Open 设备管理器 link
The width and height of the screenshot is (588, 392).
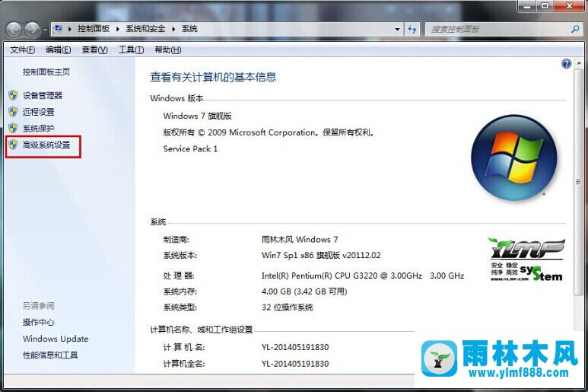coord(43,96)
